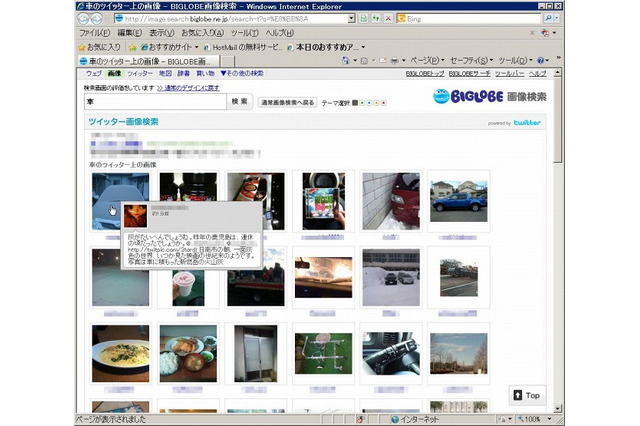Open the ページ(P) menu dropdown
This screenshot has width=640, height=426.
[427, 60]
